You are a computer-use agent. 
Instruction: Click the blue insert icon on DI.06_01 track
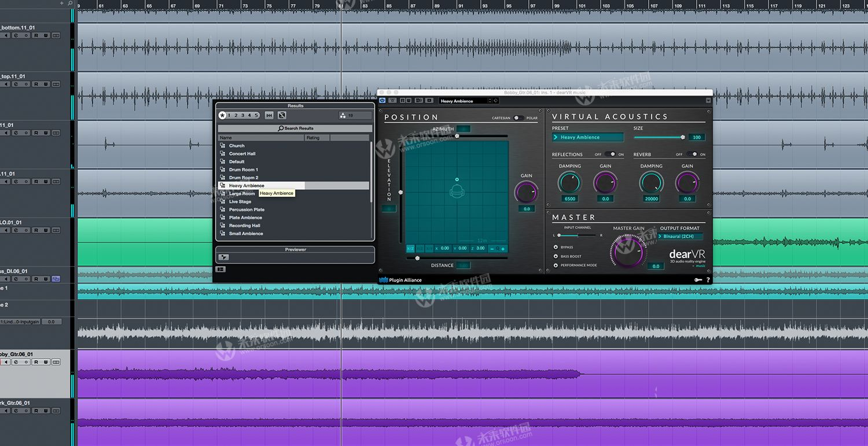tap(56, 279)
